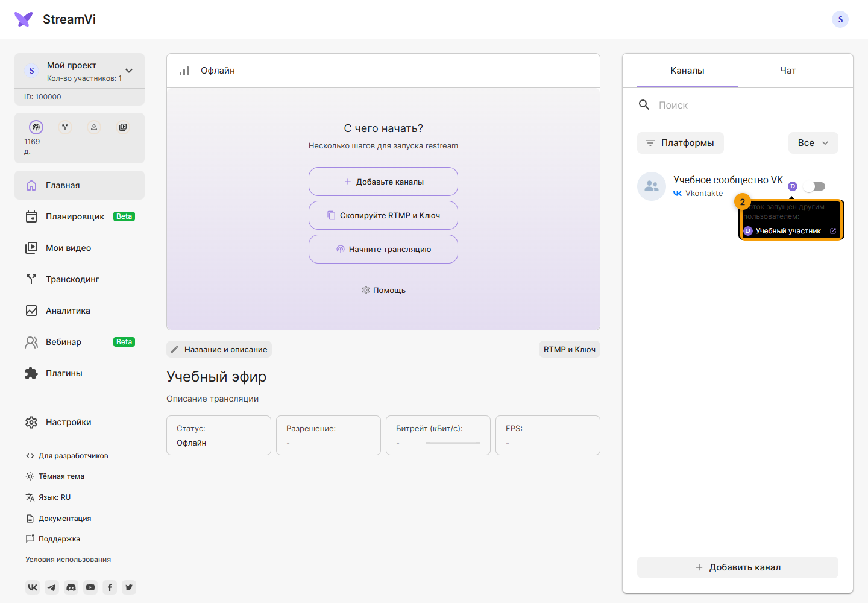Open the user avatar menu in header
The image size is (868, 603).
pyautogui.click(x=840, y=19)
